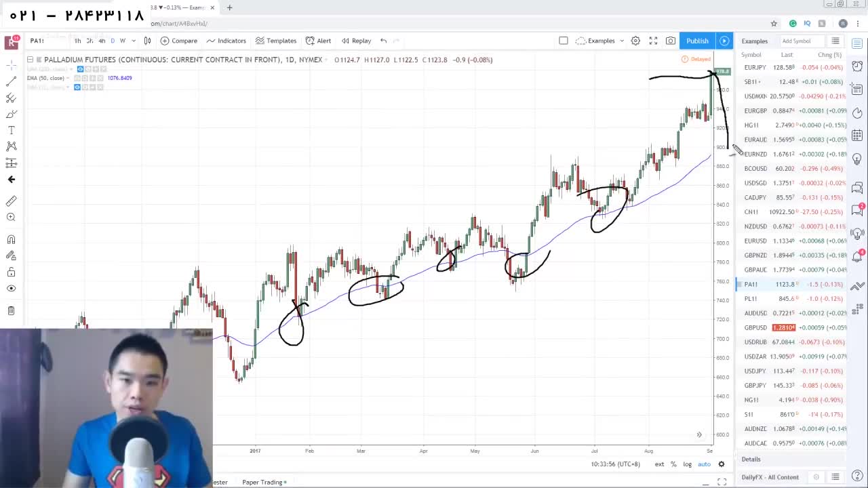Open the Indicators dialog

click(x=226, y=41)
